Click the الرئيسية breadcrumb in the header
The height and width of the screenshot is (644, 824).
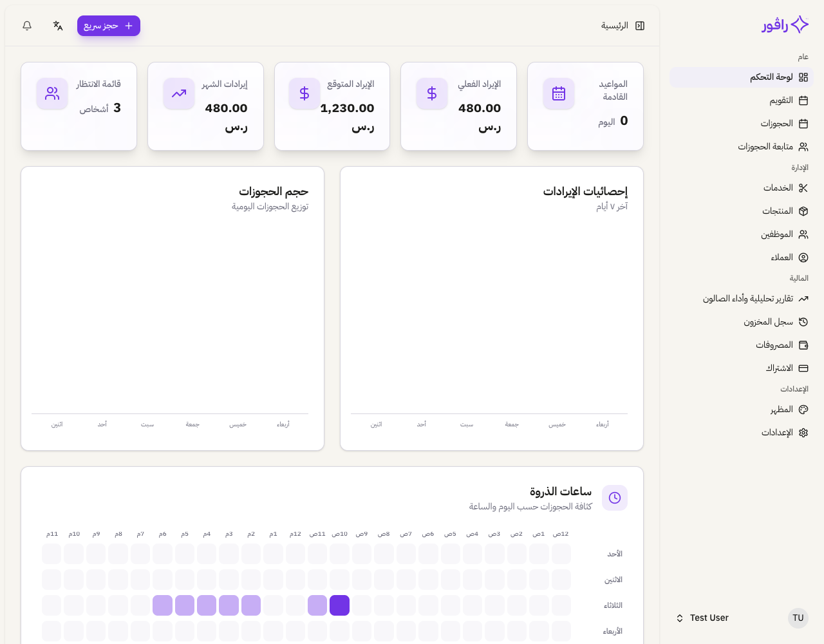[x=615, y=26]
